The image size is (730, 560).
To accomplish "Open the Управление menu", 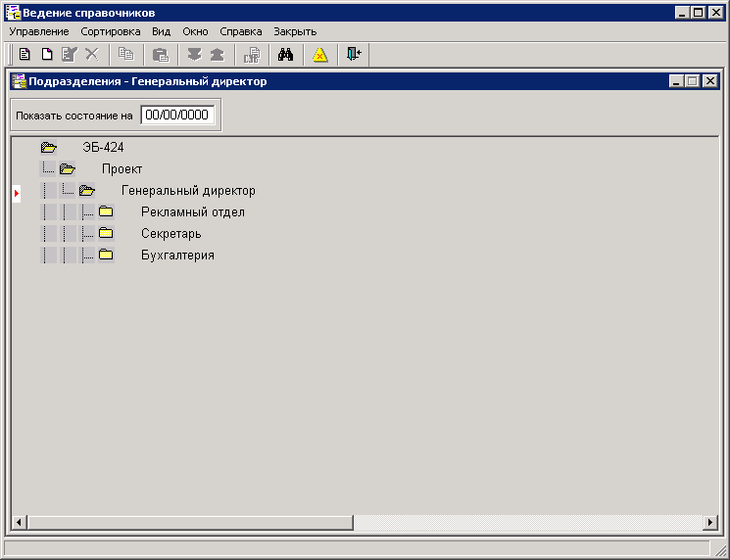I will pyautogui.click(x=39, y=31).
